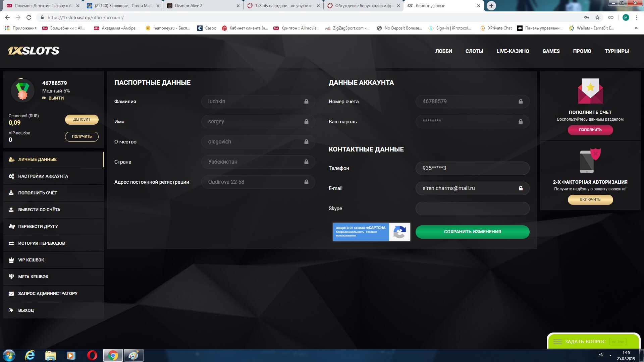
Task: Click into the Skype input field
Action: (472, 208)
